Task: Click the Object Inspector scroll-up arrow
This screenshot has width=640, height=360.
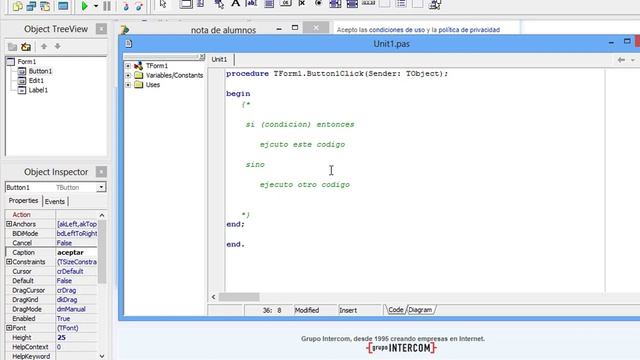Action: [x=102, y=215]
